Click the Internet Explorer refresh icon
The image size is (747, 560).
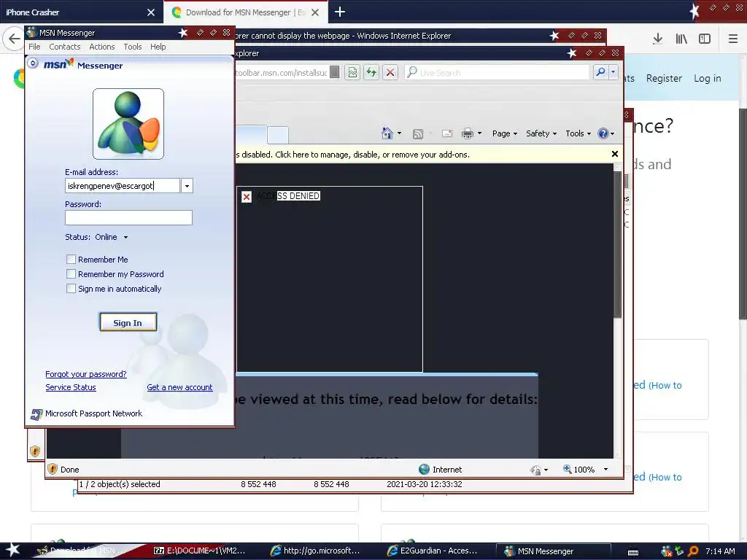(371, 72)
